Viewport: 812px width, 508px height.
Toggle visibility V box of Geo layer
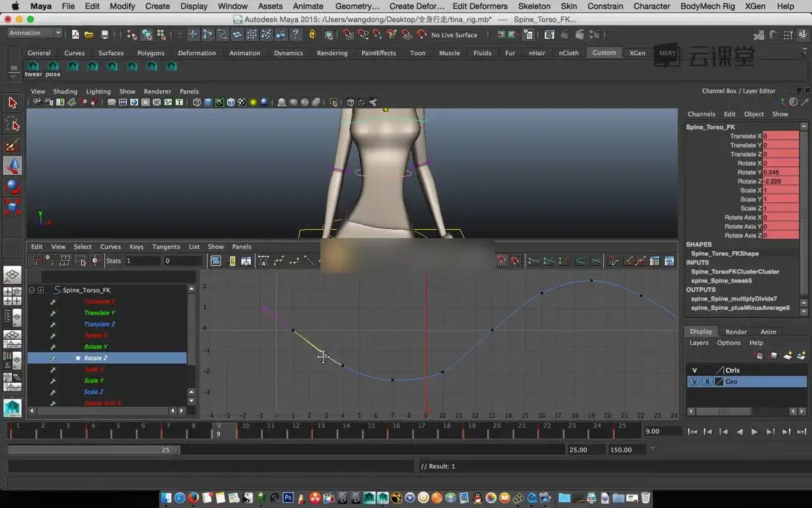tap(695, 382)
